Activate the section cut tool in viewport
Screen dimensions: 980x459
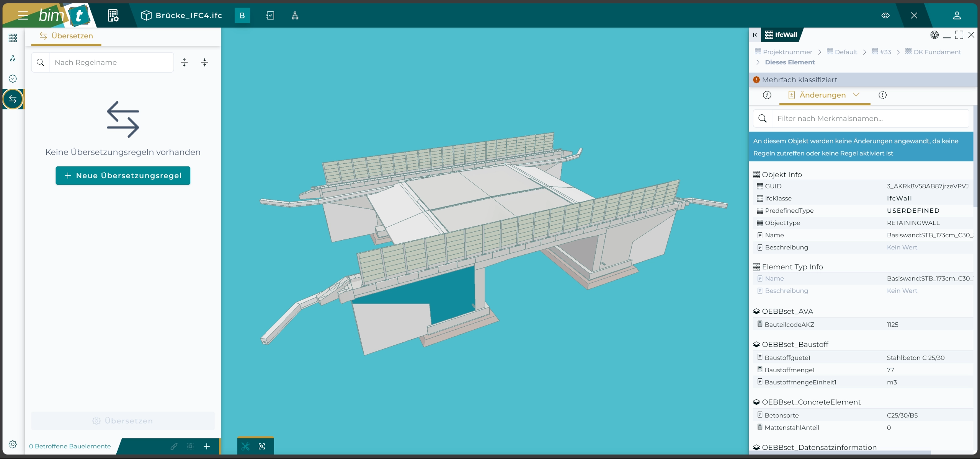[x=245, y=446]
